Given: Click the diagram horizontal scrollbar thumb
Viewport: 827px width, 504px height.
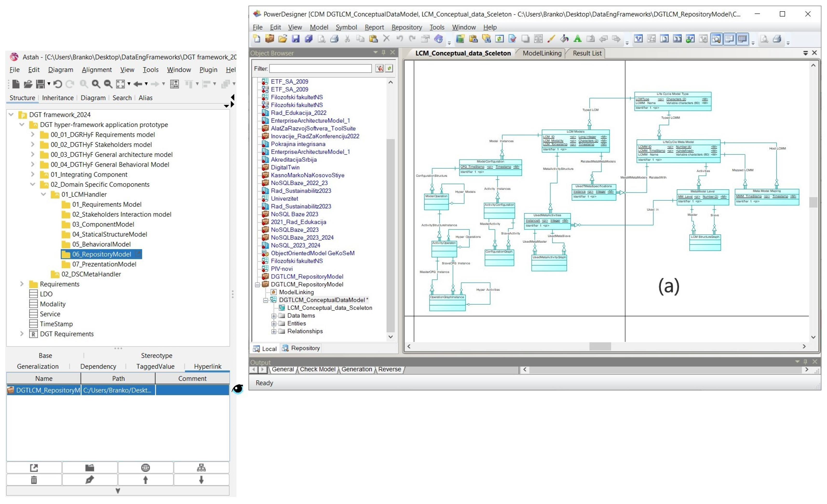Looking at the screenshot, I should pyautogui.click(x=600, y=346).
